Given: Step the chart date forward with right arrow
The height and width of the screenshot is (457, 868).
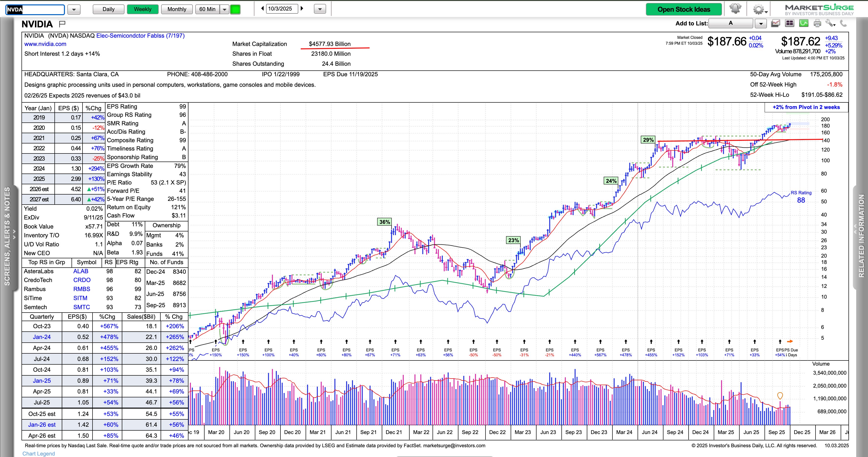Looking at the screenshot, I should click(x=302, y=9).
